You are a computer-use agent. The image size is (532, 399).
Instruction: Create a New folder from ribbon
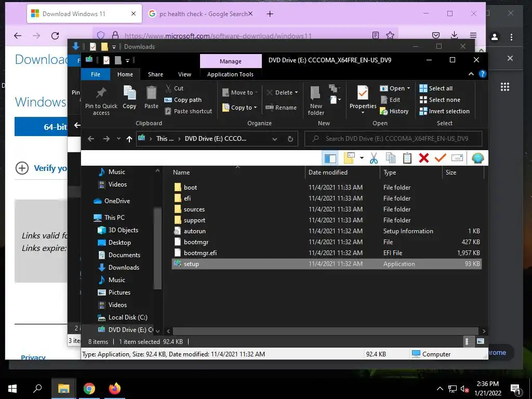coord(316,101)
